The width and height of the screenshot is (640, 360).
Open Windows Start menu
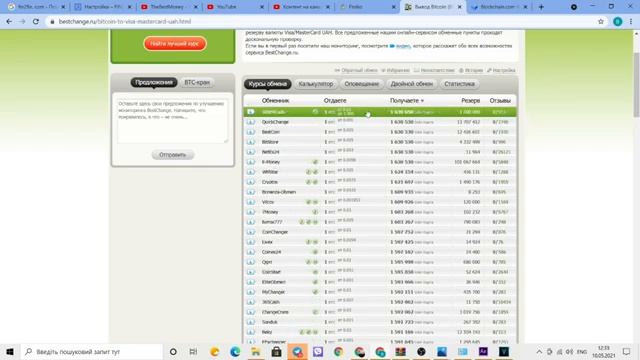tap(10, 351)
